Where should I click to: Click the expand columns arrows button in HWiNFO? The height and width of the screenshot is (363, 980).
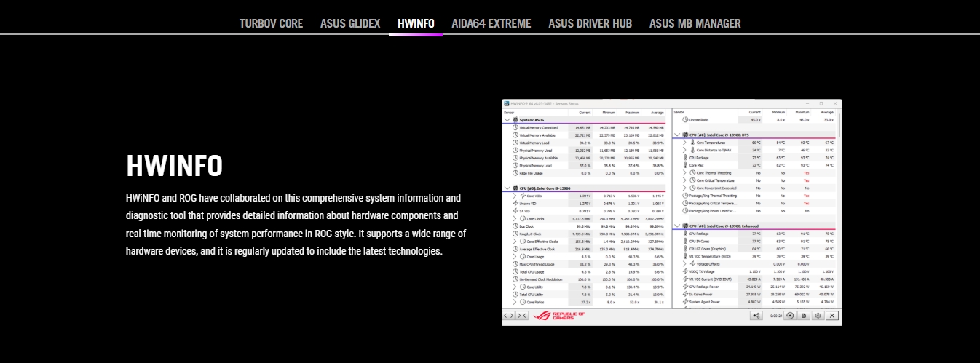coord(509,316)
